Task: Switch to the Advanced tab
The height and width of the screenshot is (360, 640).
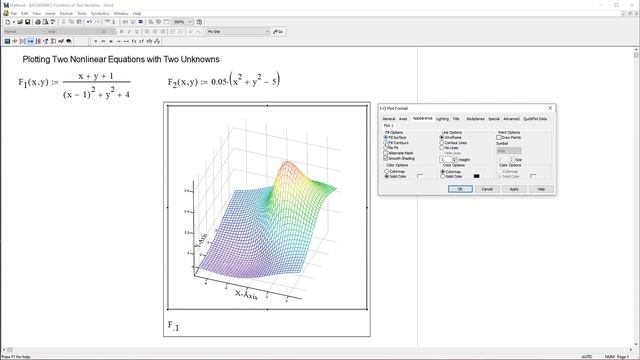Action: [x=511, y=119]
